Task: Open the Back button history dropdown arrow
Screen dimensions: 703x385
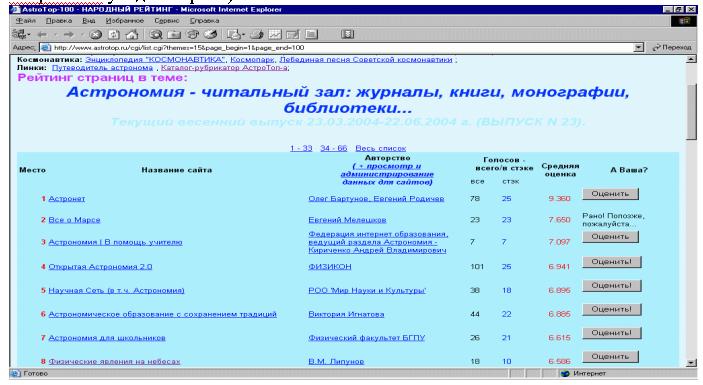Action: pos(55,35)
